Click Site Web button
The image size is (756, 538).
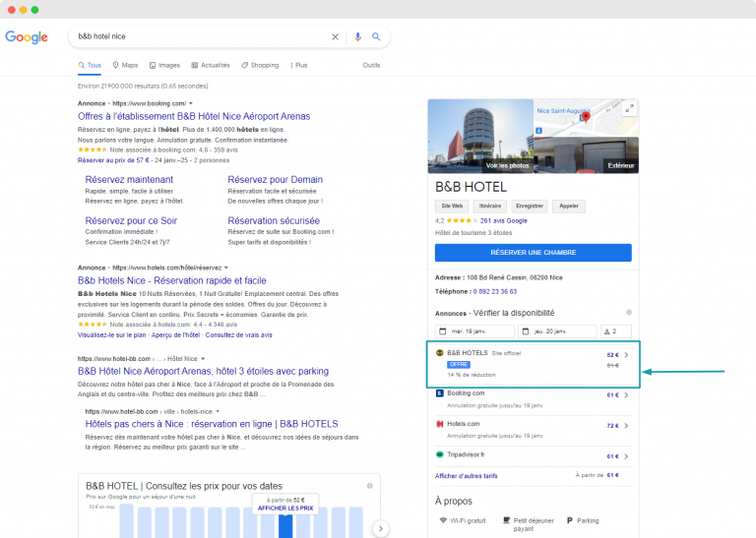[452, 207]
